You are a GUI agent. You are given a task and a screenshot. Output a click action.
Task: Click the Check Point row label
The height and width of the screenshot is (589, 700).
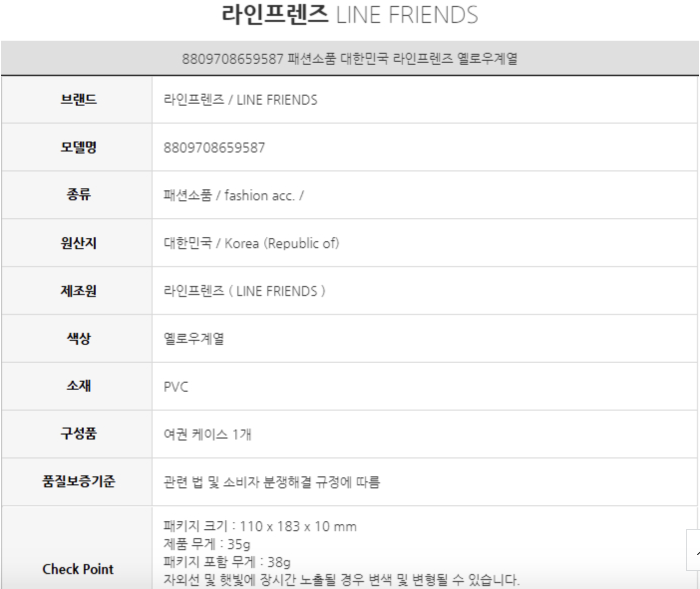(x=78, y=569)
